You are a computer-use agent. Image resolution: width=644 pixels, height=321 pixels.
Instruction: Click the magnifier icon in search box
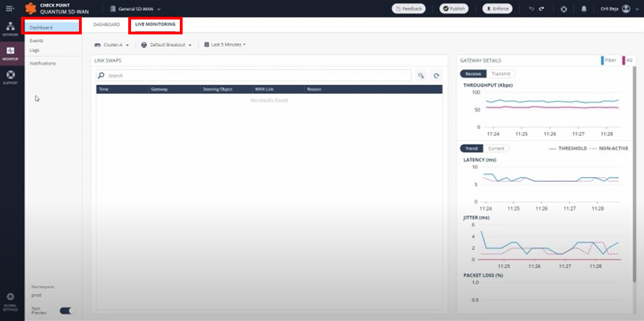tap(101, 75)
